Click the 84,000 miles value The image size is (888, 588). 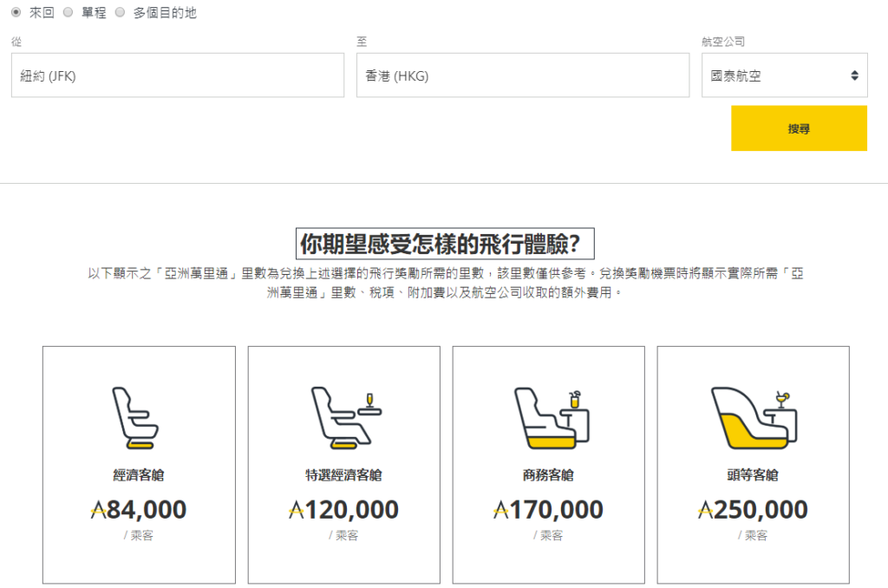(147, 510)
